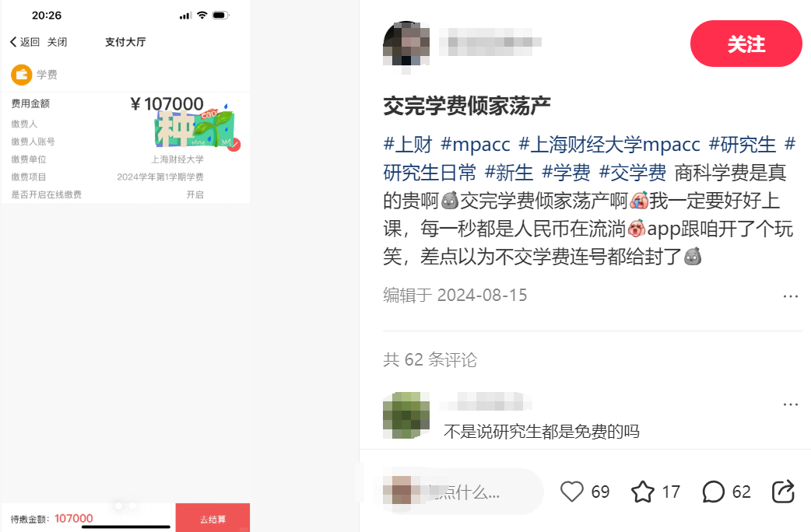Favorite the post with the star icon
The width and height of the screenshot is (811, 532).
(643, 491)
